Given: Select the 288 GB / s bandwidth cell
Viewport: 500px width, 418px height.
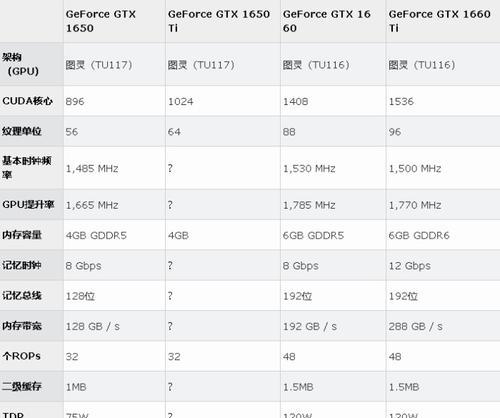Looking at the screenshot, I should pyautogui.click(x=415, y=326).
